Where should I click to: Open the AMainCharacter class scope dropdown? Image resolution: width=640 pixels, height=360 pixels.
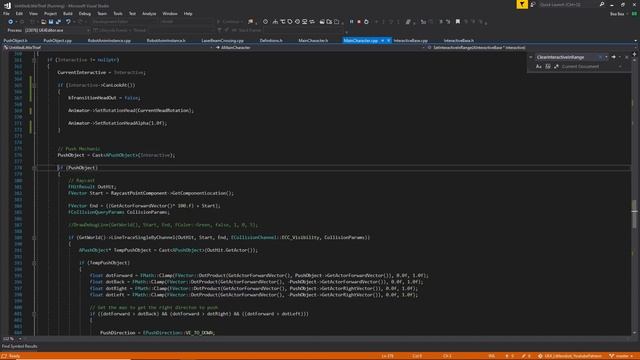[320, 48]
